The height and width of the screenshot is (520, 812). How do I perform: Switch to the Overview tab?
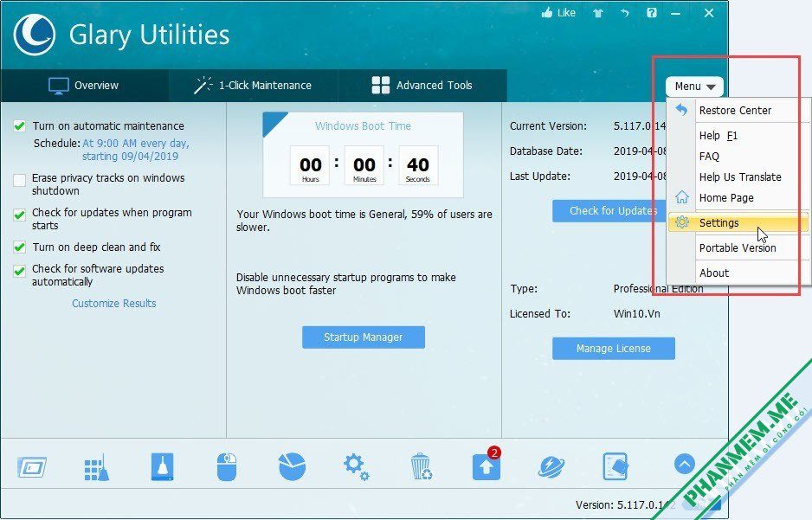tap(85, 86)
